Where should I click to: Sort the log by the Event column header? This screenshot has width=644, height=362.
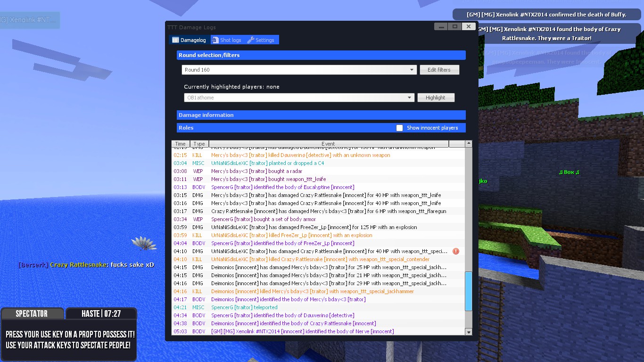[x=329, y=144]
